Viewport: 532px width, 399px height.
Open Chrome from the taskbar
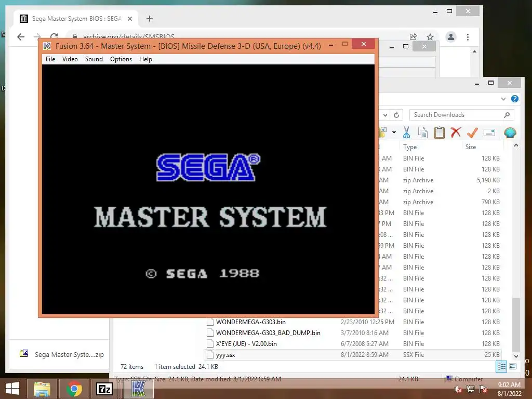(x=74, y=389)
